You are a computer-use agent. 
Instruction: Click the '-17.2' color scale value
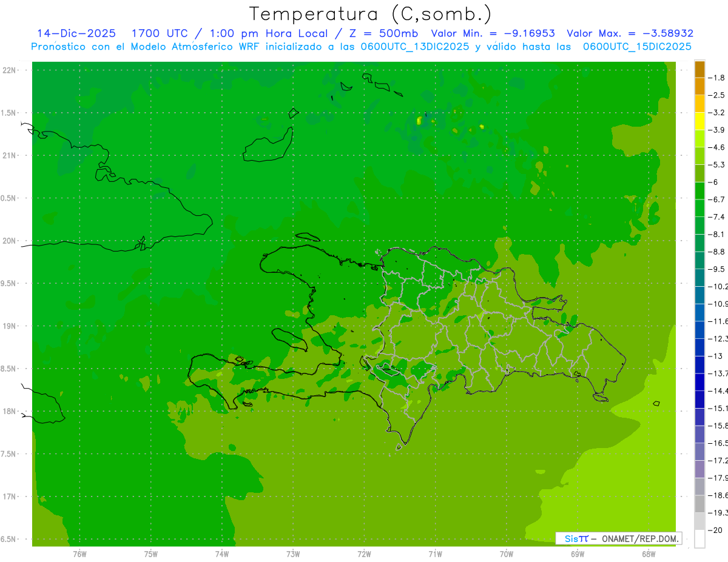717,461
